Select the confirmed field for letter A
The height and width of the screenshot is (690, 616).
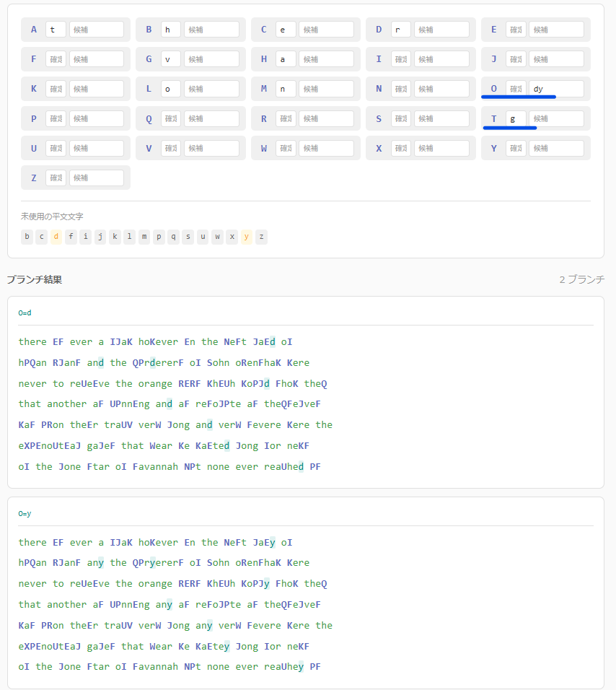point(56,30)
